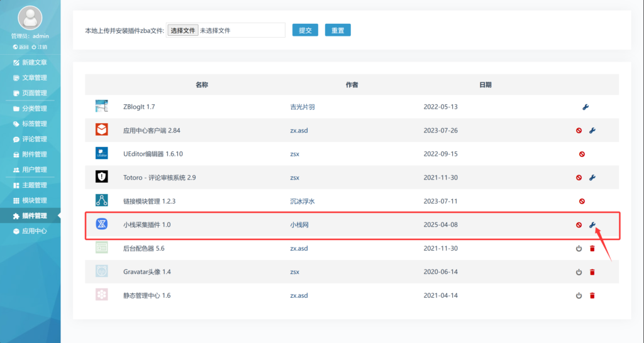Click the 名称 column header
644x343 pixels.
(x=202, y=85)
